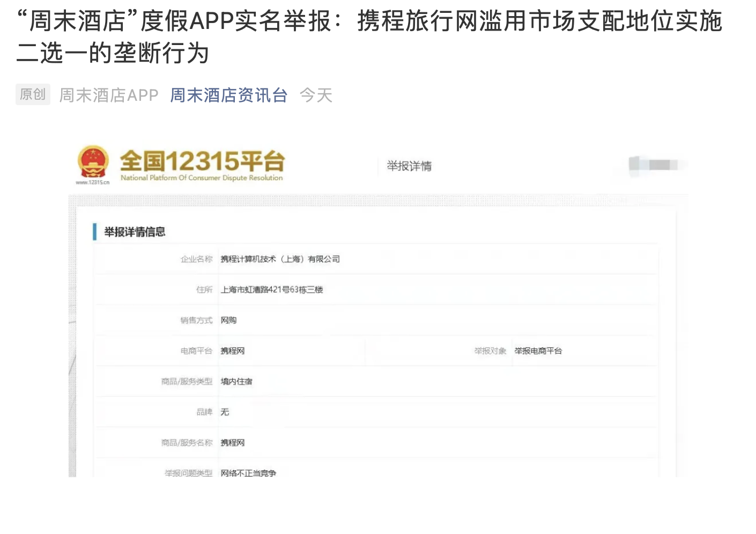Image resolution: width=756 pixels, height=534 pixels.
Task: Click the 携程网 e-commerce platform value
Action: (233, 351)
